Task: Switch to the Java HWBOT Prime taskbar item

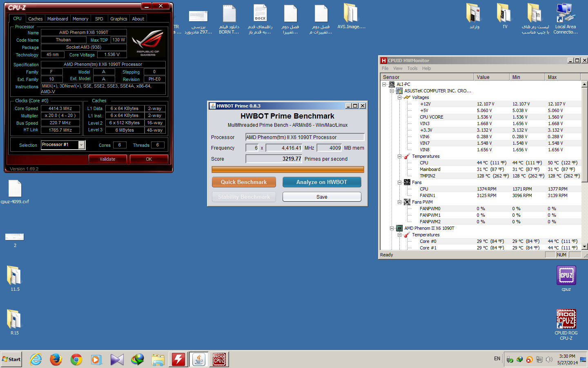Action: [x=199, y=359]
